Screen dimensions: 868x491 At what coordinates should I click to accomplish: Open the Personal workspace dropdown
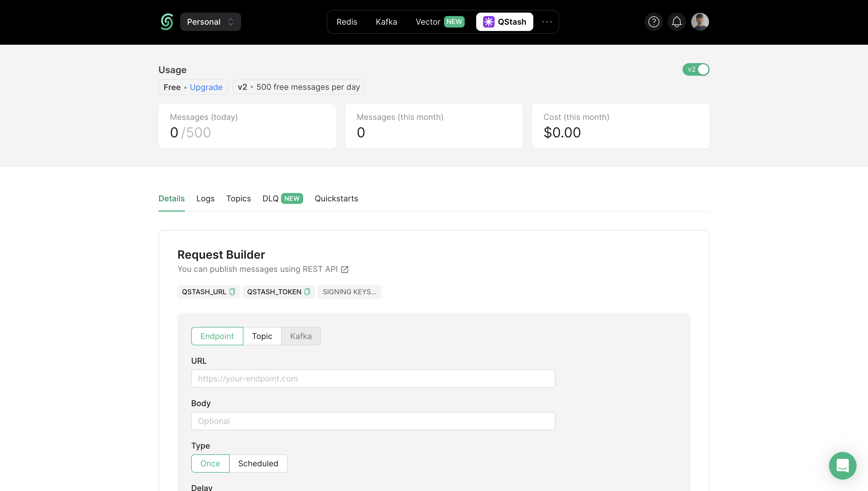[211, 22]
